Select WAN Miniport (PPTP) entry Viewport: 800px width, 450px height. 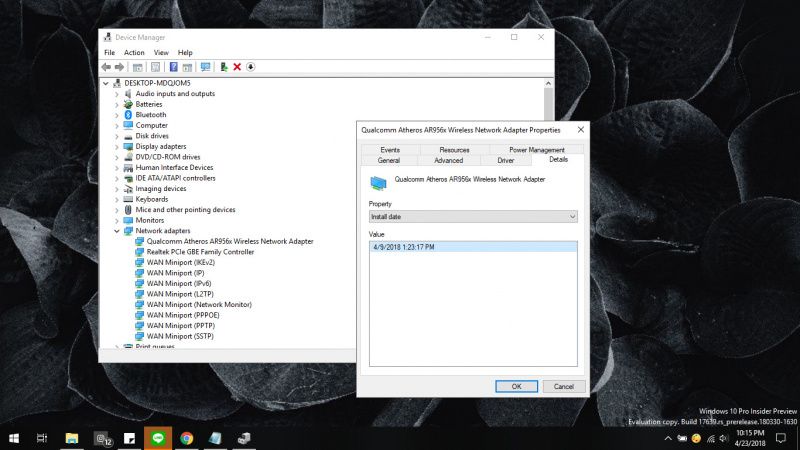pos(181,326)
